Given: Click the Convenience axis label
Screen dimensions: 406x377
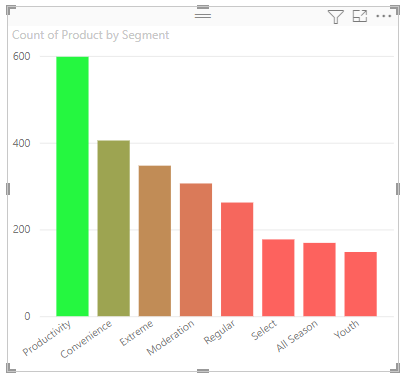Looking at the screenshot, I should [86, 339].
